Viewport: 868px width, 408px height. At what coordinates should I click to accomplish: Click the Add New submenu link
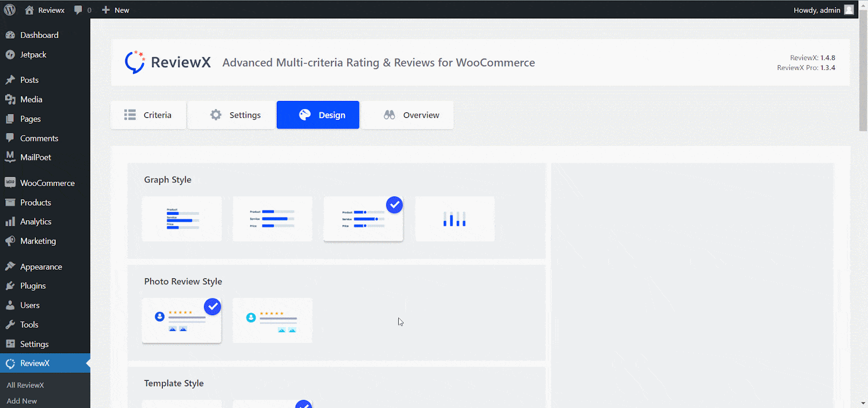[22, 401]
